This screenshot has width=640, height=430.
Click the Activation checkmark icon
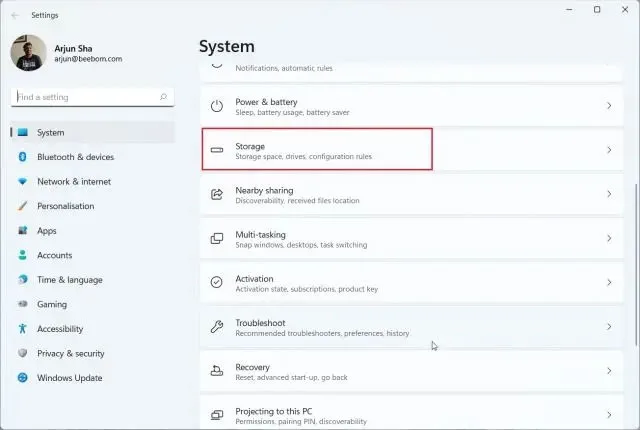[x=217, y=282]
